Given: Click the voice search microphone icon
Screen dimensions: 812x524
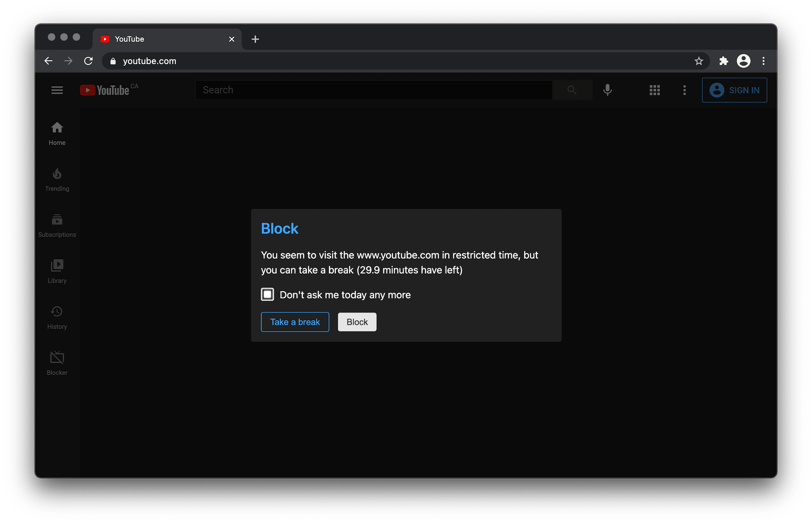Looking at the screenshot, I should click(607, 90).
